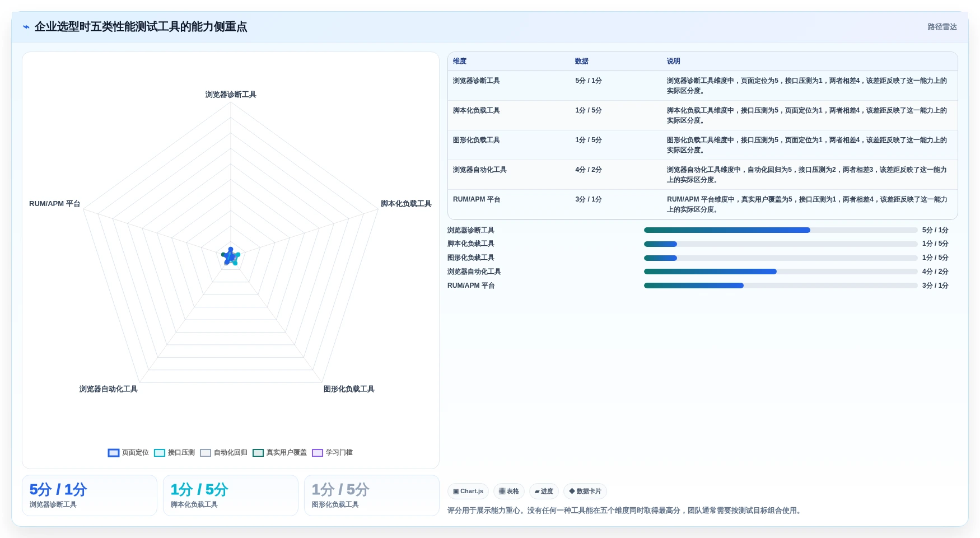Toggle the 页面定位 legend dataset
This screenshot has width=980, height=538.
tap(128, 452)
